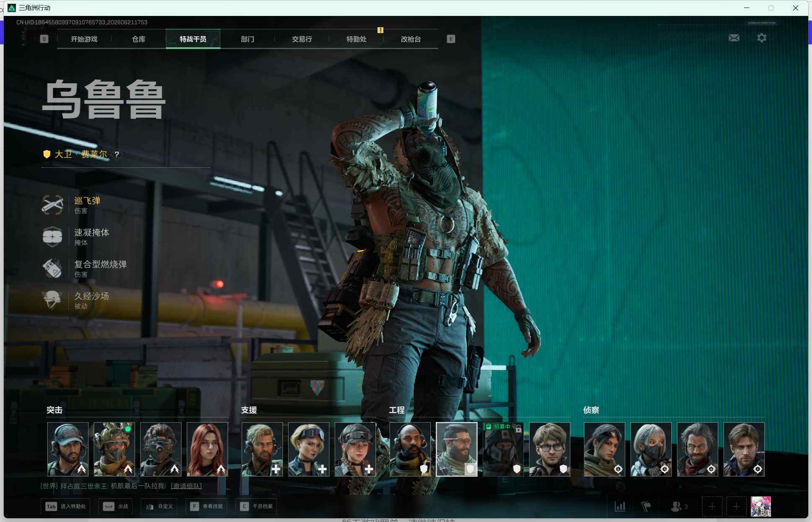812x522 pixels.
Task: Click the 查看技能 button
Action: click(x=206, y=507)
